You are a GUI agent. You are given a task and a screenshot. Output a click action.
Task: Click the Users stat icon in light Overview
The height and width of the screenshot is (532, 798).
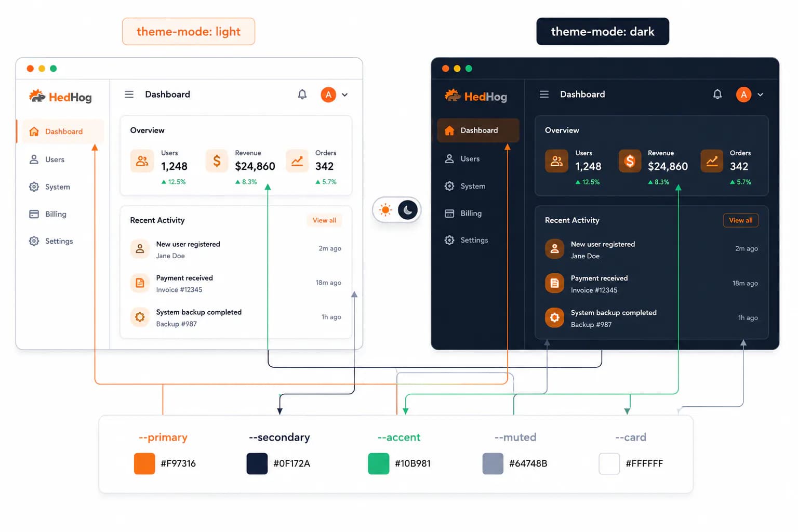142,161
